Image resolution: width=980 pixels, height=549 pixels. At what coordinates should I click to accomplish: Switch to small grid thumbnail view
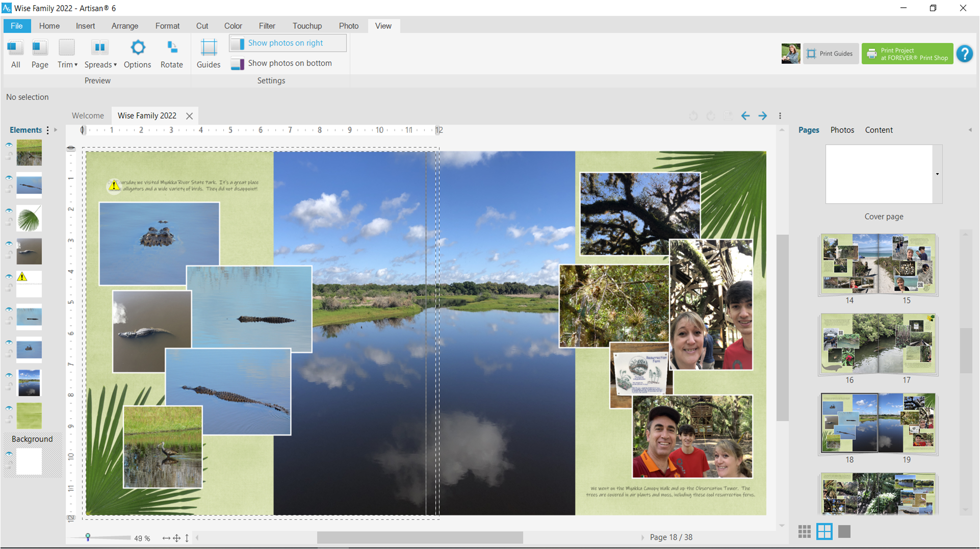pos(804,532)
